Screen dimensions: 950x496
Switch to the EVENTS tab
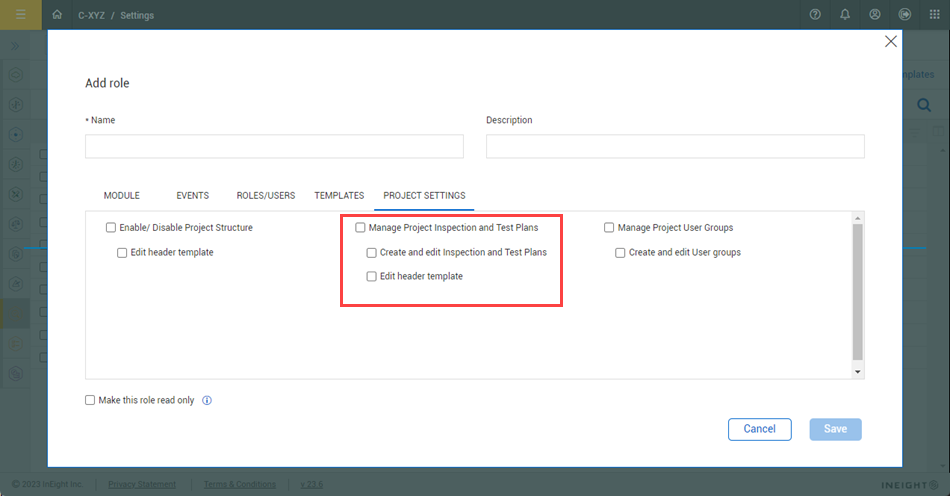pyautogui.click(x=193, y=196)
